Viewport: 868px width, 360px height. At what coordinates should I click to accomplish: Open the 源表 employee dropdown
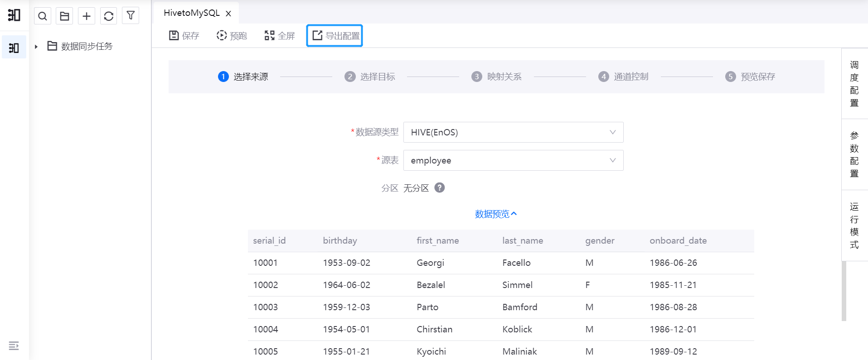click(514, 160)
